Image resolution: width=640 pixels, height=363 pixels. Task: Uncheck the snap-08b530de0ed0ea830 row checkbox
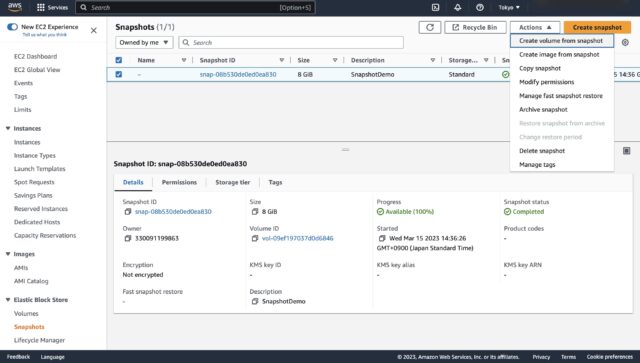click(119, 74)
